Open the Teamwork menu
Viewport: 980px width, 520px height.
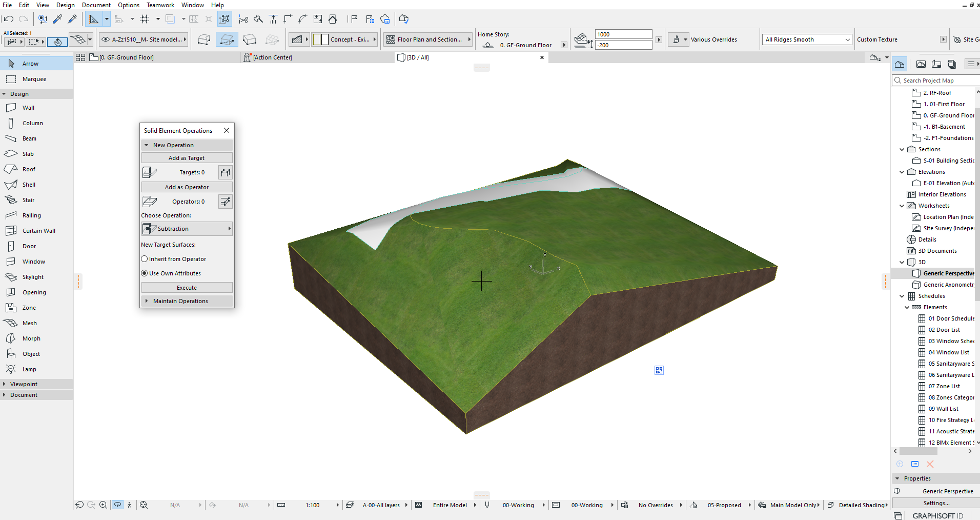pyautogui.click(x=160, y=5)
